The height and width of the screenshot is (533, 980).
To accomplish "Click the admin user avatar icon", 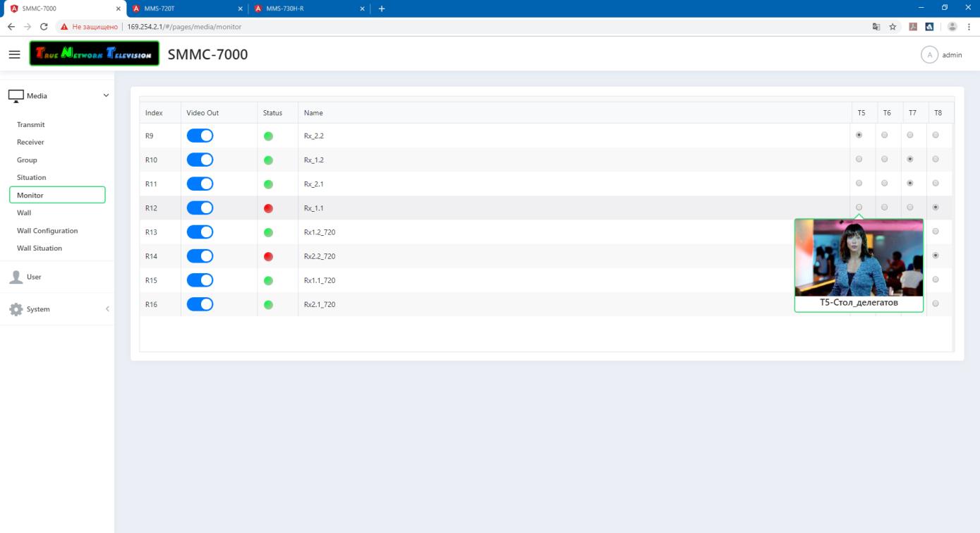I will 929,54.
